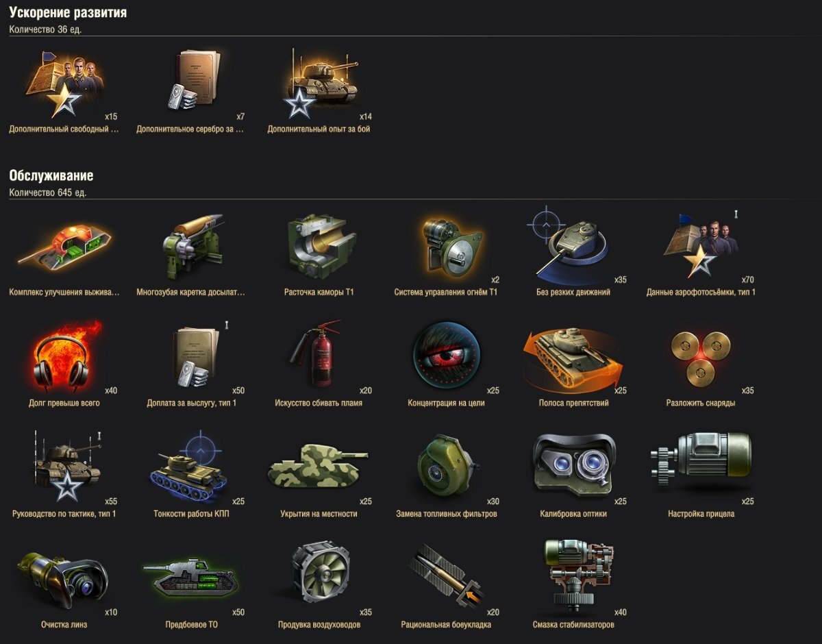822x644 pixels.
Task: Click the 'Данные аэрофотосъёмки, тип 1' label
Action: tap(701, 292)
